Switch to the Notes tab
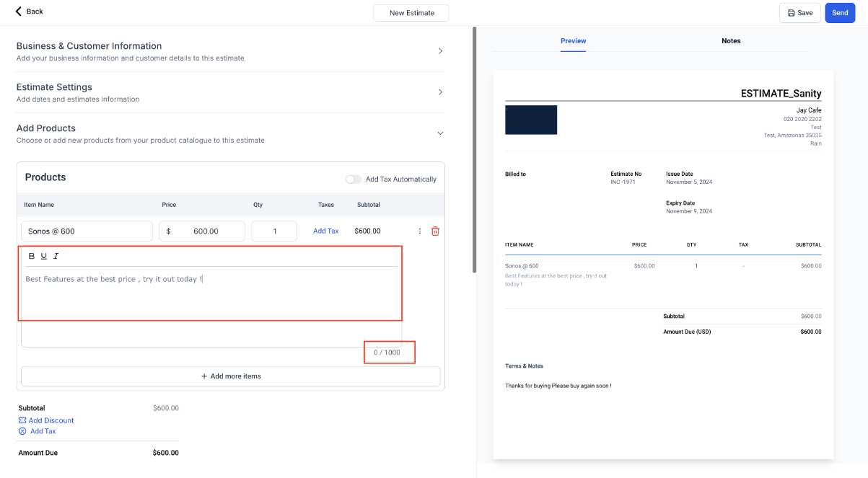Screen dimensions: 868x478 731,41
